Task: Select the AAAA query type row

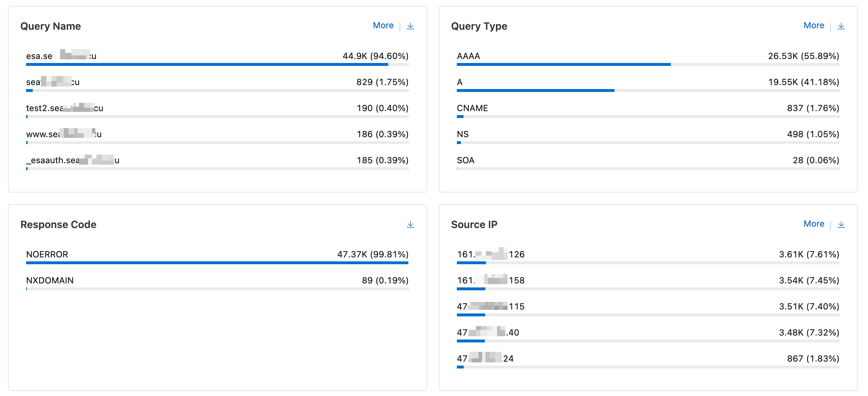Action: tap(648, 58)
